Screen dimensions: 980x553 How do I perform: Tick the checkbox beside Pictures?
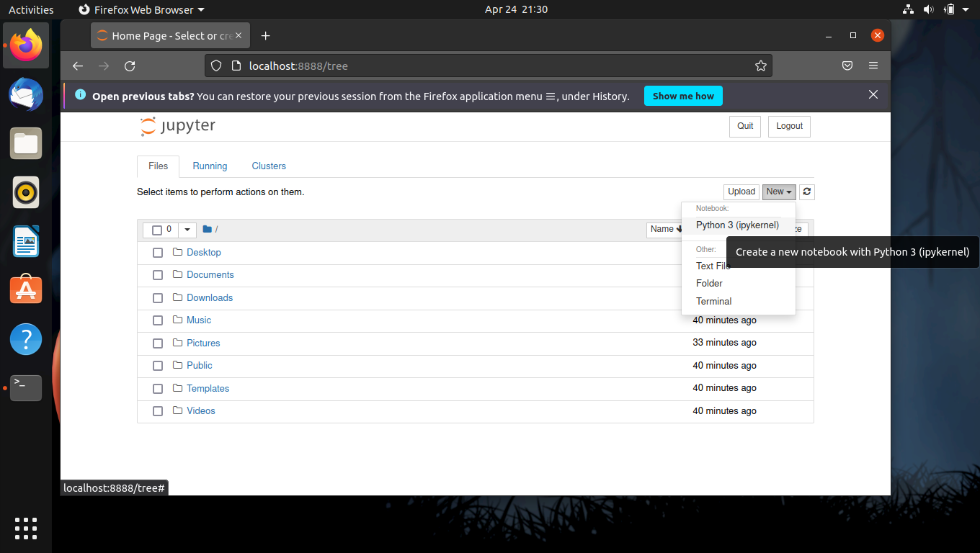pyautogui.click(x=158, y=343)
